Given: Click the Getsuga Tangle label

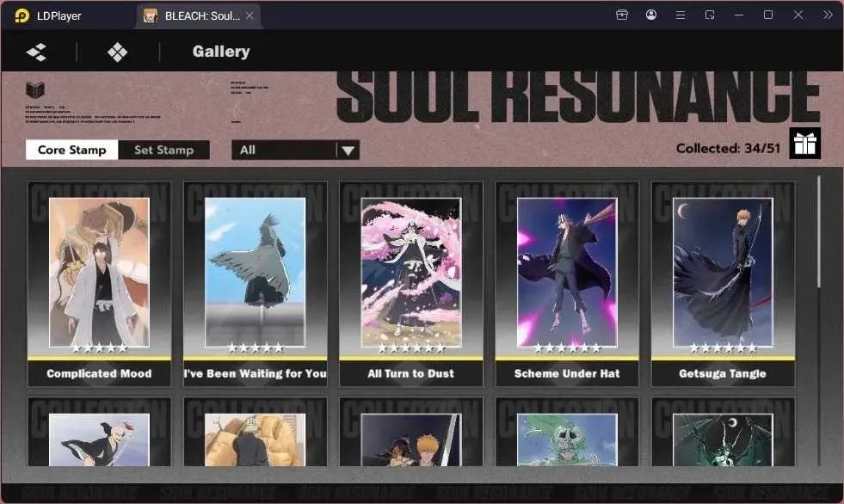Looking at the screenshot, I should pos(723,373).
